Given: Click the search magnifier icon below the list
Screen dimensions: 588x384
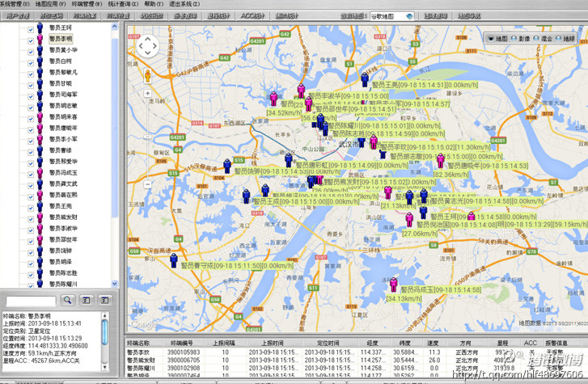Looking at the screenshot, I should (68, 300).
